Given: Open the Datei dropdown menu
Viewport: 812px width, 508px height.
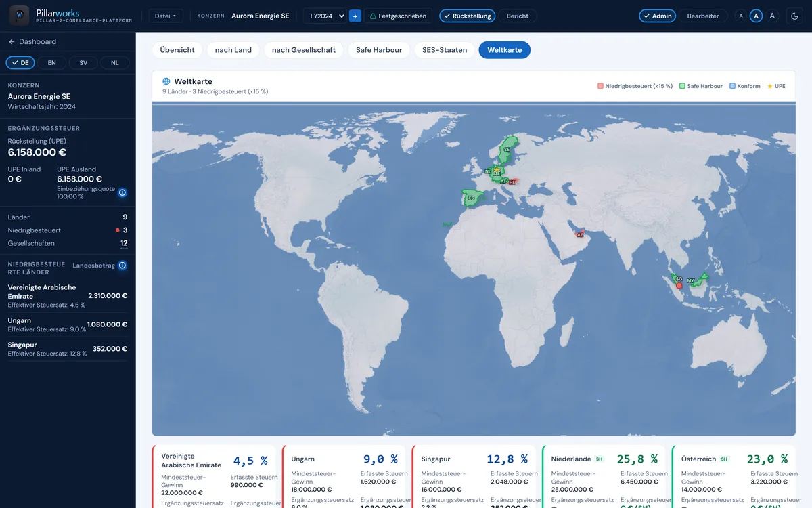Looking at the screenshot, I should (166, 16).
